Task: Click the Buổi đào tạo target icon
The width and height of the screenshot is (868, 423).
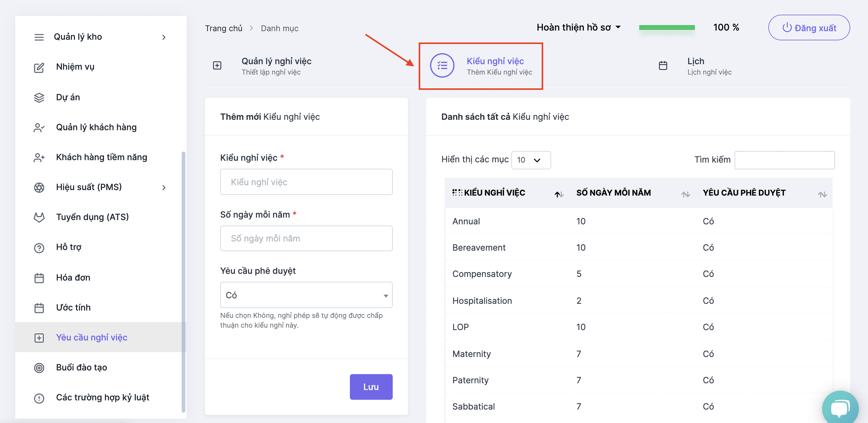Action: click(x=39, y=368)
